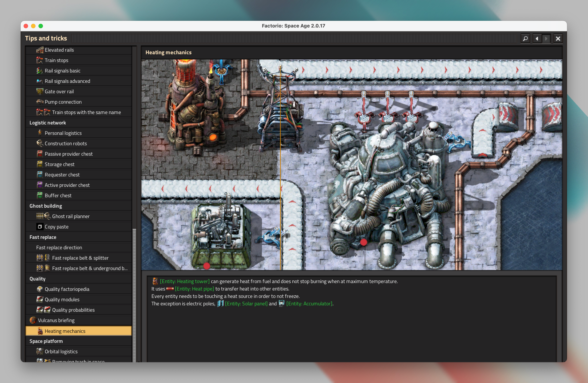
Task: Open the Quality factoriopedia tip
Action: tap(79, 289)
